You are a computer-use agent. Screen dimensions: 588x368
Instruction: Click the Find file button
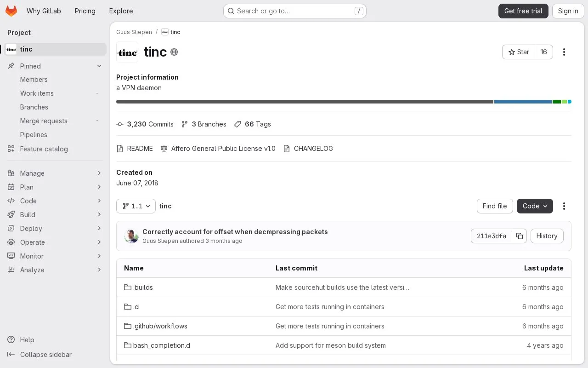(495, 206)
